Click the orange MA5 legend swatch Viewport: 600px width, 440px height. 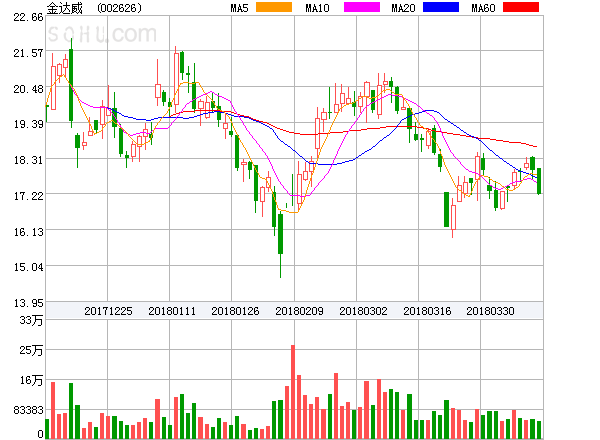pos(274,7)
